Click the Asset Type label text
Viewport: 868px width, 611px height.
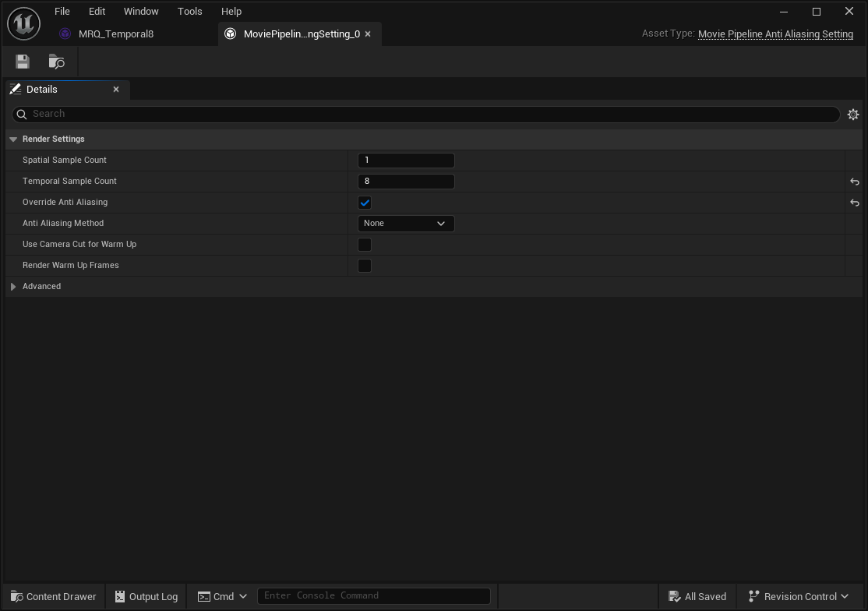click(669, 34)
